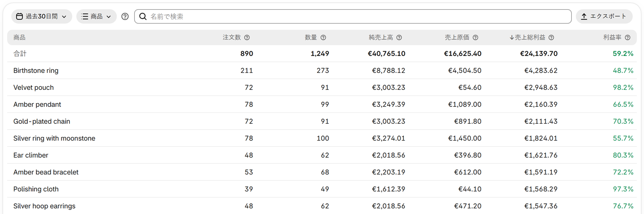Click the help icon beside 商品 dropdown
This screenshot has height=214, width=644.
125,16
